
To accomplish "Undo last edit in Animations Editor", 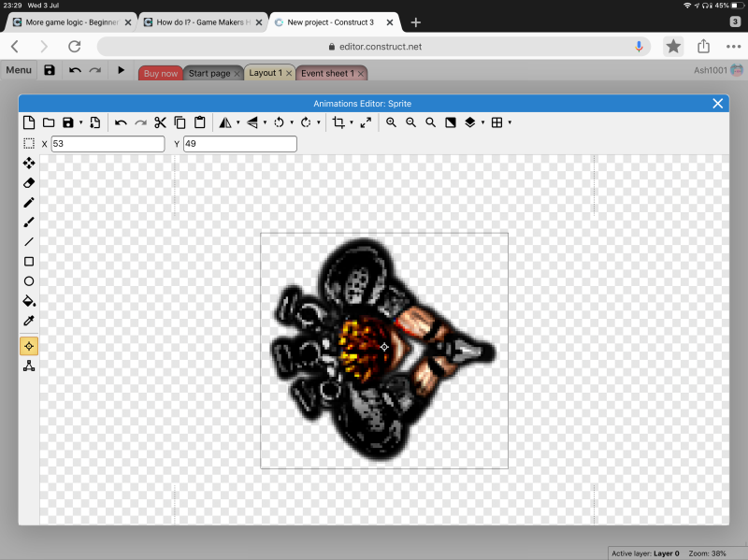I will click(x=121, y=123).
